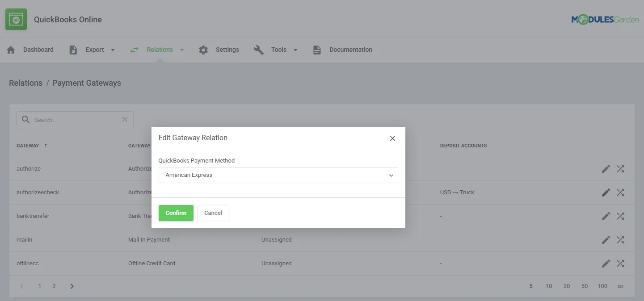Expand the Tools menu arrow
The image size is (644, 301).
point(295,50)
